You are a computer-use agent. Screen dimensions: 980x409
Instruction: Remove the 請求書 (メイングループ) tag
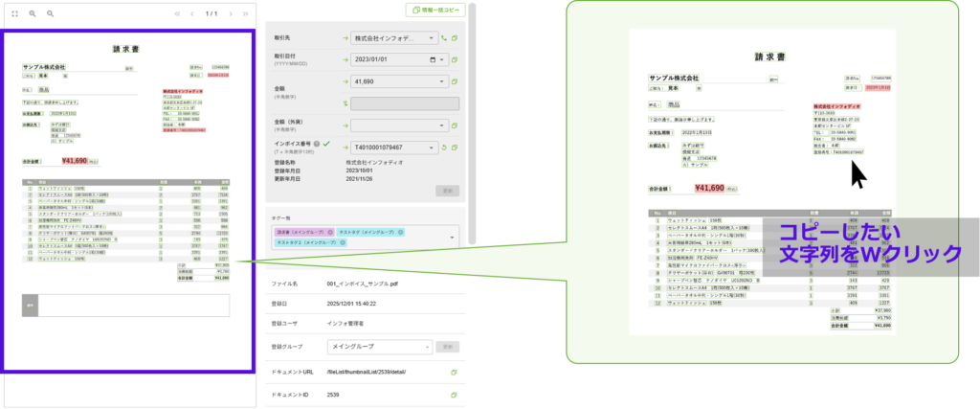click(330, 233)
